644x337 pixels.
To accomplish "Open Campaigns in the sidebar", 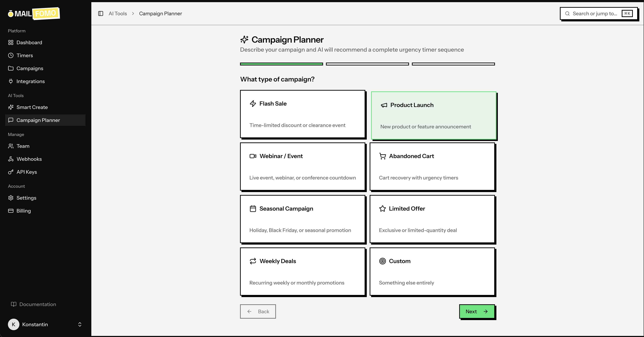I will click(30, 68).
